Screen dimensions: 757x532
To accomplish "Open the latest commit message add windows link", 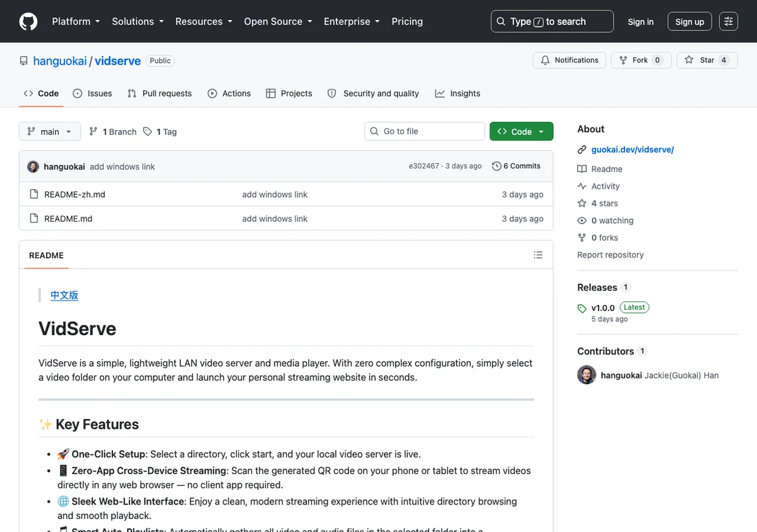I will pos(122,167).
